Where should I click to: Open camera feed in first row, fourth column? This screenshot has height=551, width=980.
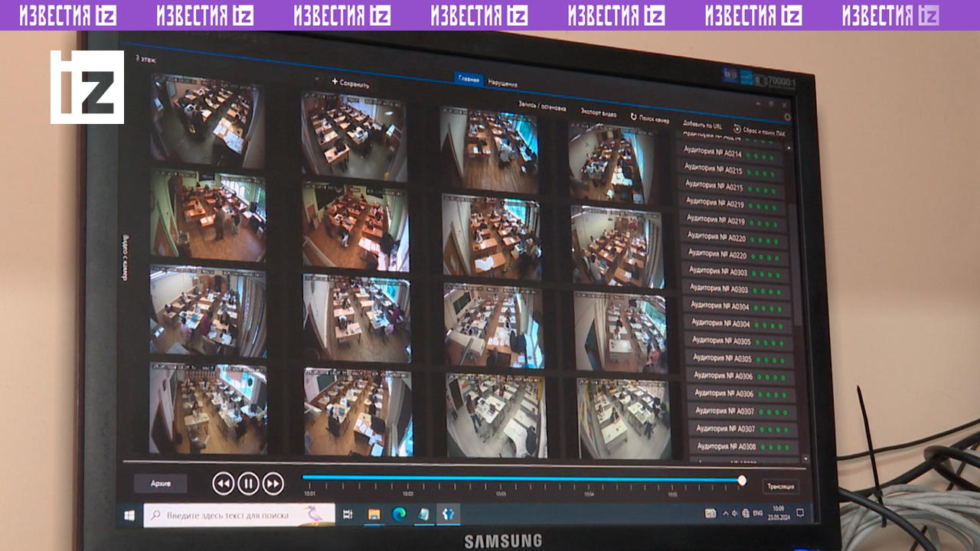[x=612, y=163]
